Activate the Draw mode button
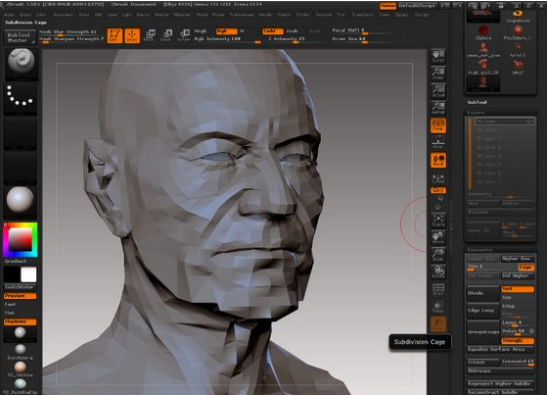Viewport: 547px width, 395px height. pos(132,36)
